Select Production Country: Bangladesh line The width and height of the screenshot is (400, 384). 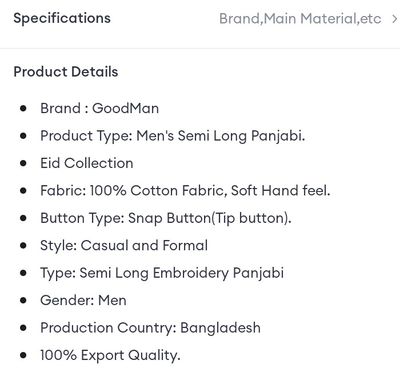[150, 328]
